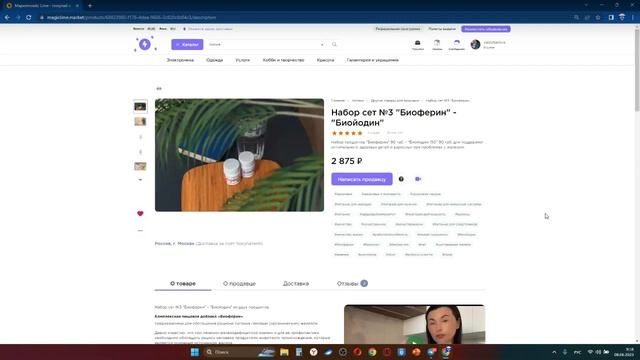The image size is (640, 360).
Task: Switch the keyboard language indicator РУС
Action: click(577, 352)
